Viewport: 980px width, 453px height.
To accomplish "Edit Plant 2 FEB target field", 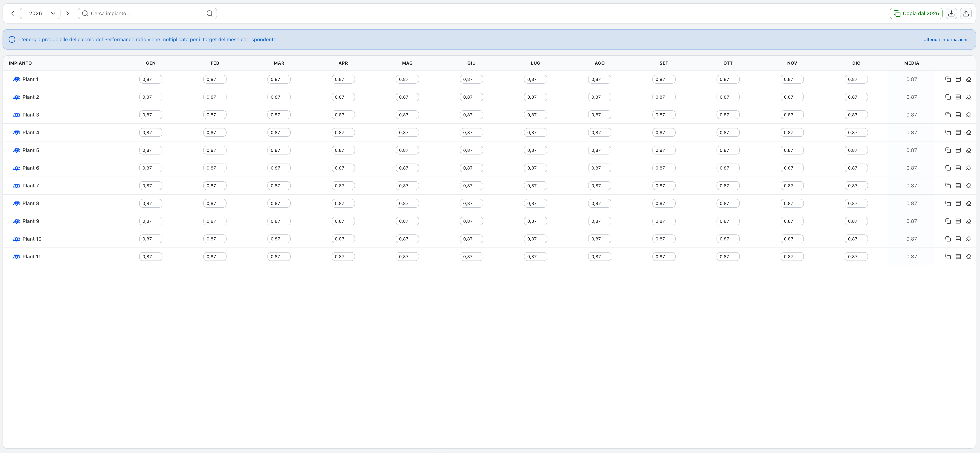I will [x=215, y=97].
